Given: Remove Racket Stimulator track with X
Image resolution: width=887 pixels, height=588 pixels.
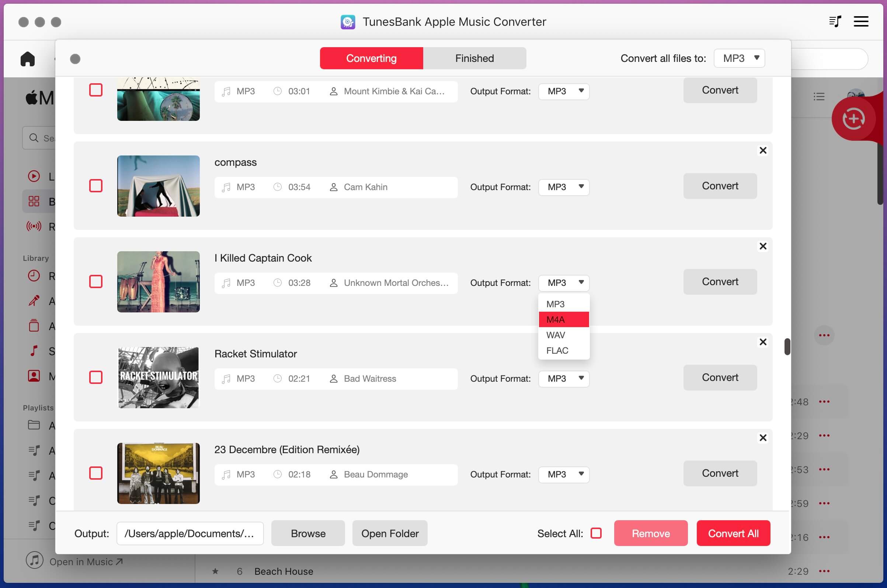Looking at the screenshot, I should coord(763,342).
